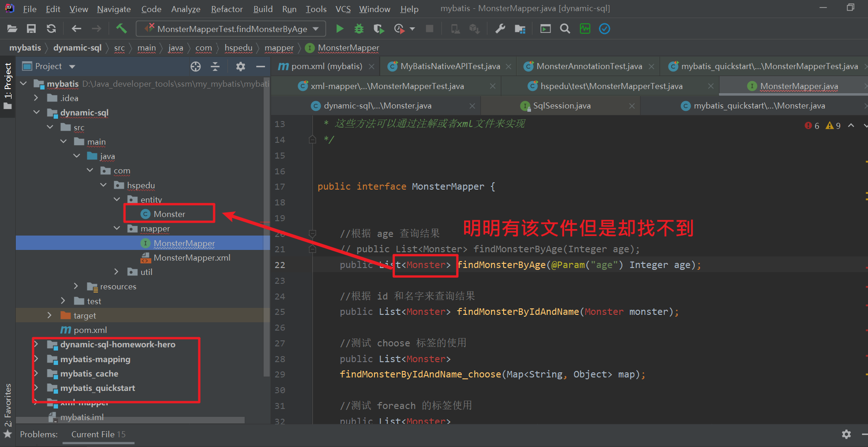Click line number 22 in gutter
Image resolution: width=868 pixels, height=447 pixels.
point(280,265)
